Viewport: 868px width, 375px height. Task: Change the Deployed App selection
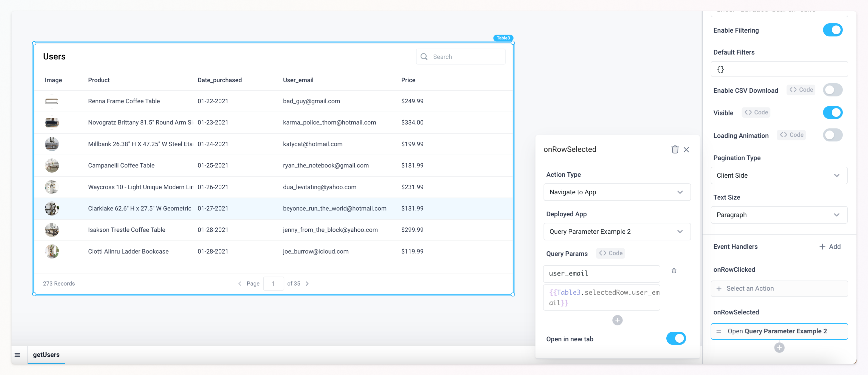pos(617,232)
